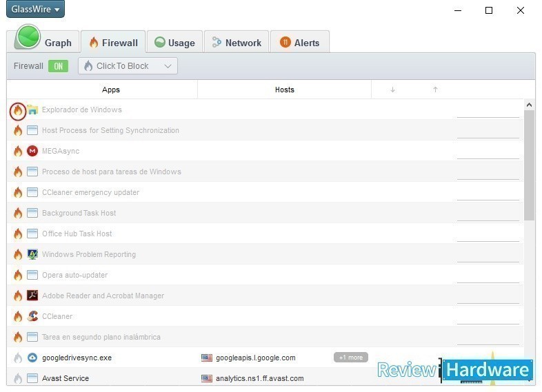Sort by the download arrow column
542x392 pixels.
[392, 90]
